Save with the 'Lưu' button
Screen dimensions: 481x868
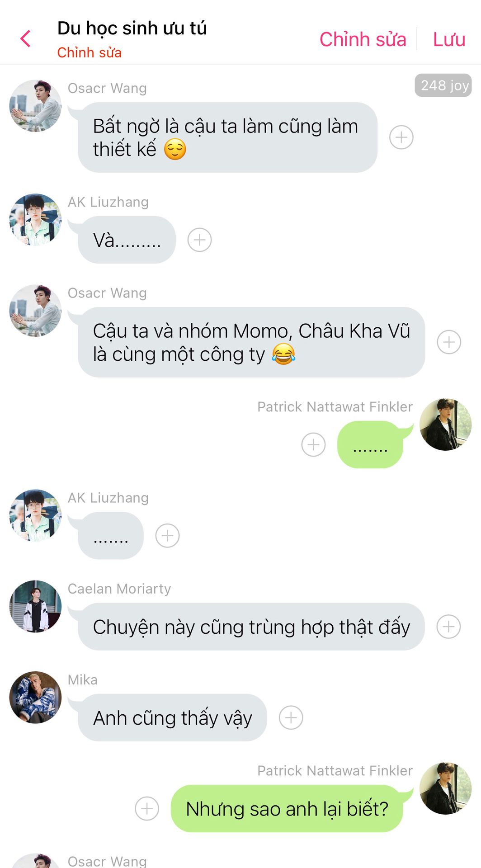point(449,39)
